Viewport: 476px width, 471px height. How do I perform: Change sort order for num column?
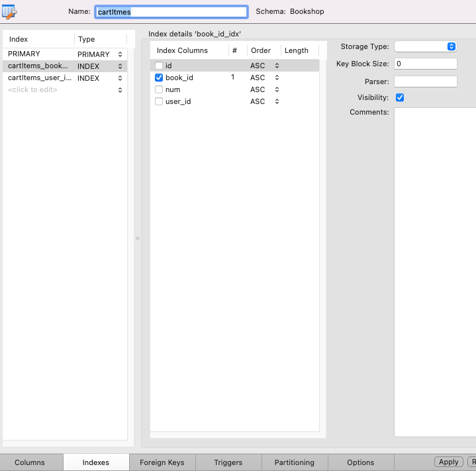(x=277, y=89)
